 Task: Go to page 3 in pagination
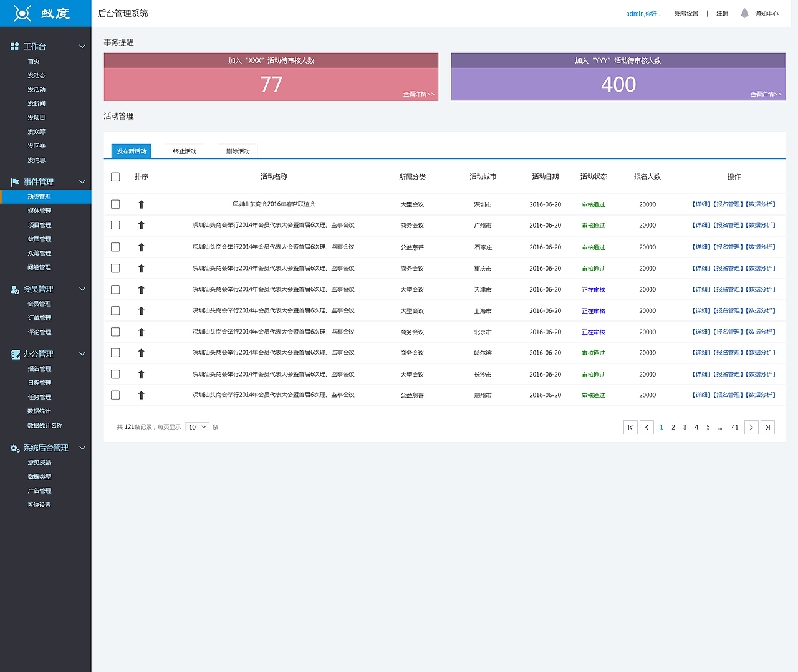click(x=685, y=427)
